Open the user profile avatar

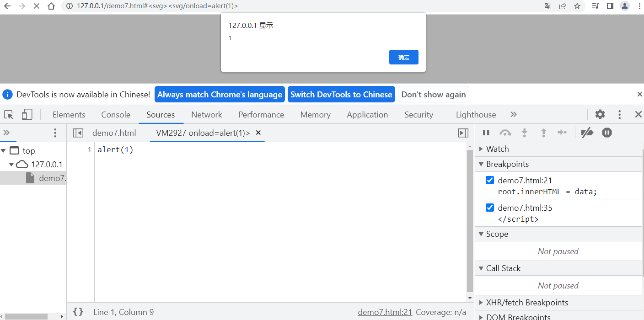(x=625, y=6)
